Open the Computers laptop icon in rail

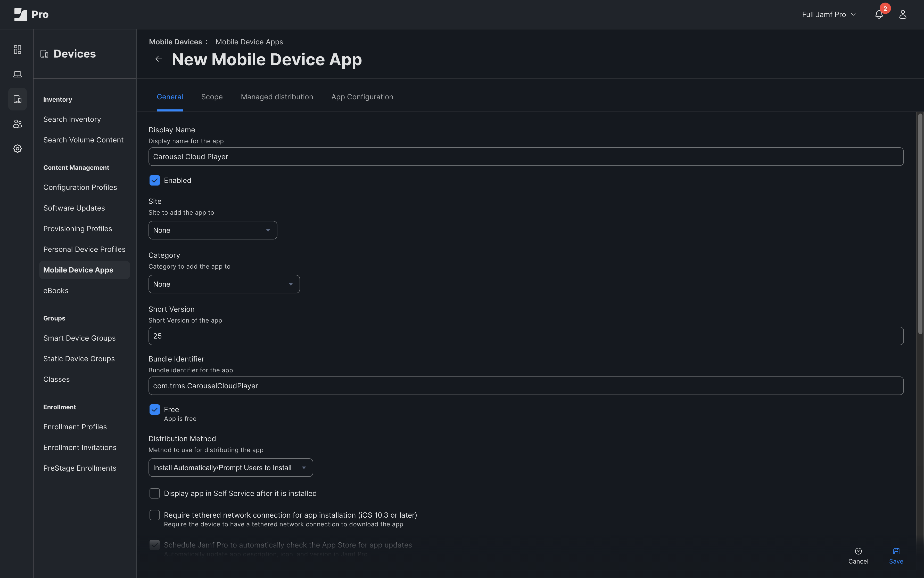pyautogui.click(x=18, y=75)
